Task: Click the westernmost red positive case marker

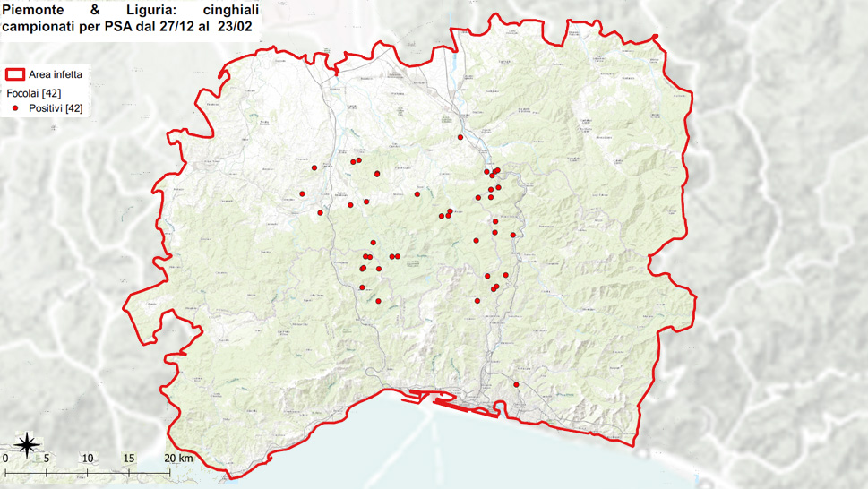Action: (302, 193)
